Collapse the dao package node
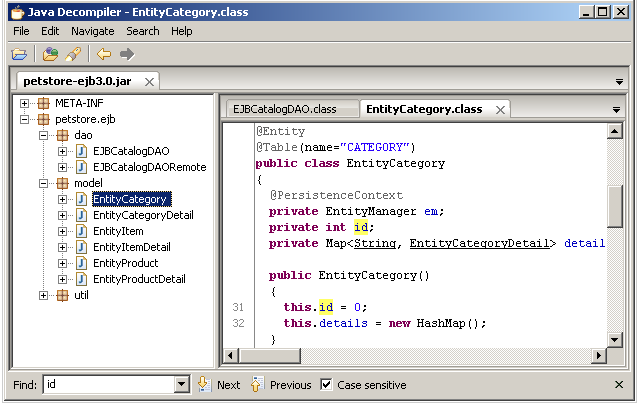The width and height of the screenshot is (638, 405). click(x=44, y=135)
